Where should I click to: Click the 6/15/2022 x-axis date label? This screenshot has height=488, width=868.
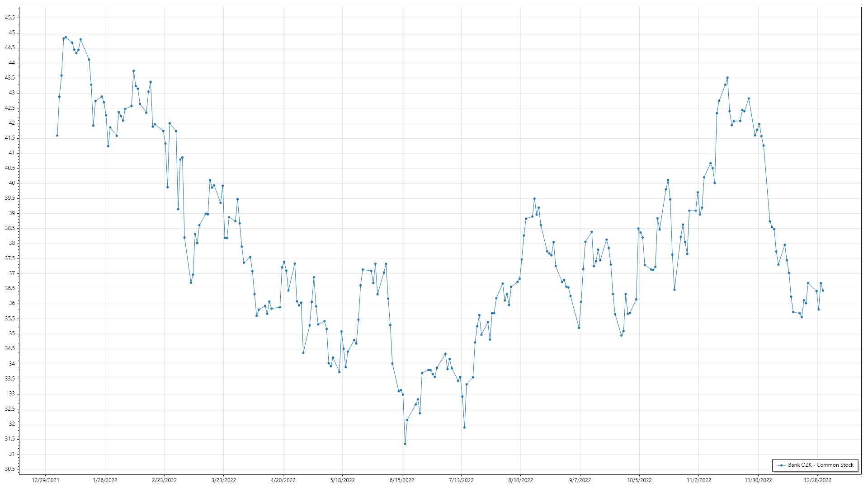coord(402,480)
